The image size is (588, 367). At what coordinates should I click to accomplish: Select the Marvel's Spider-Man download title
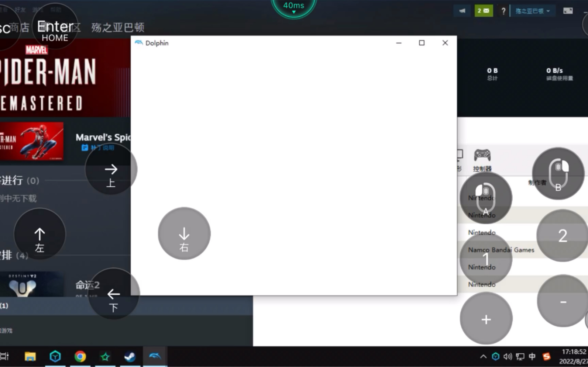(103, 137)
